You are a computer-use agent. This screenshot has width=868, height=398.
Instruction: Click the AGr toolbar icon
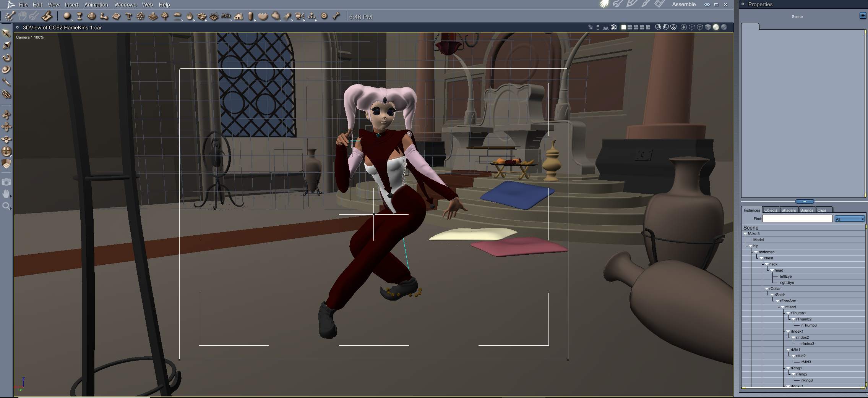226,16
